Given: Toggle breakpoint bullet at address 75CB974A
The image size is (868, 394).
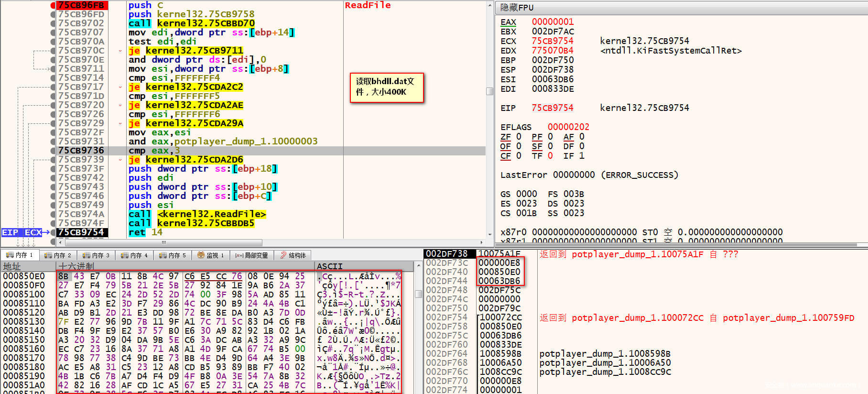Looking at the screenshot, I should (53, 214).
